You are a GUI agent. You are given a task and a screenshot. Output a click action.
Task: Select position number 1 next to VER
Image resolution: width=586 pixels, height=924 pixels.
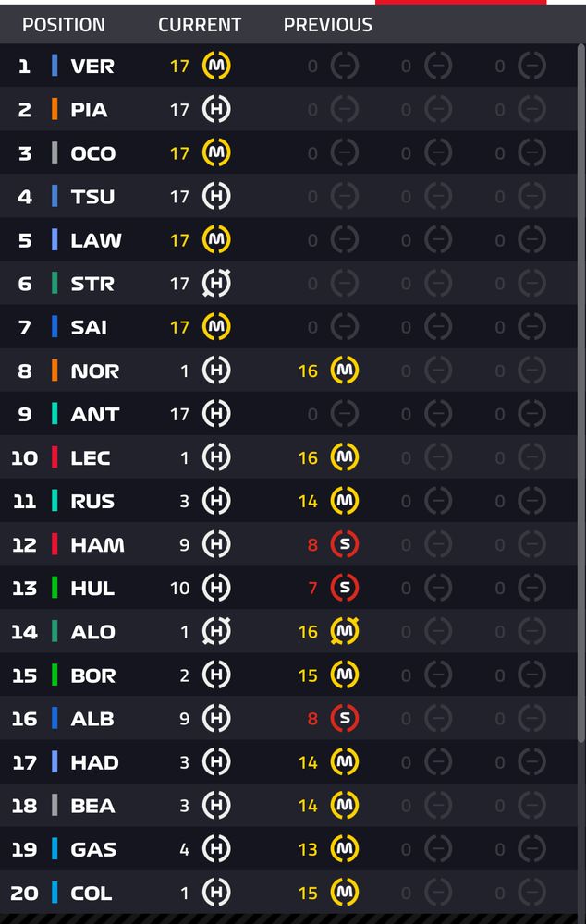(25, 67)
